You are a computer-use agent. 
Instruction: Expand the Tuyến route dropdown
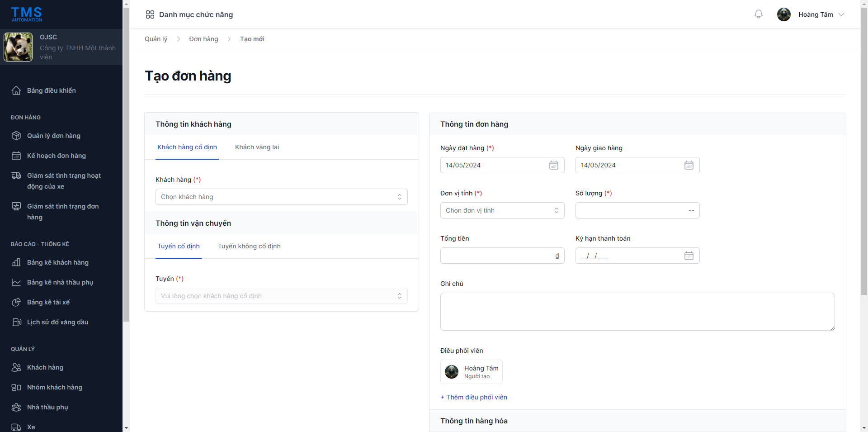pos(281,296)
